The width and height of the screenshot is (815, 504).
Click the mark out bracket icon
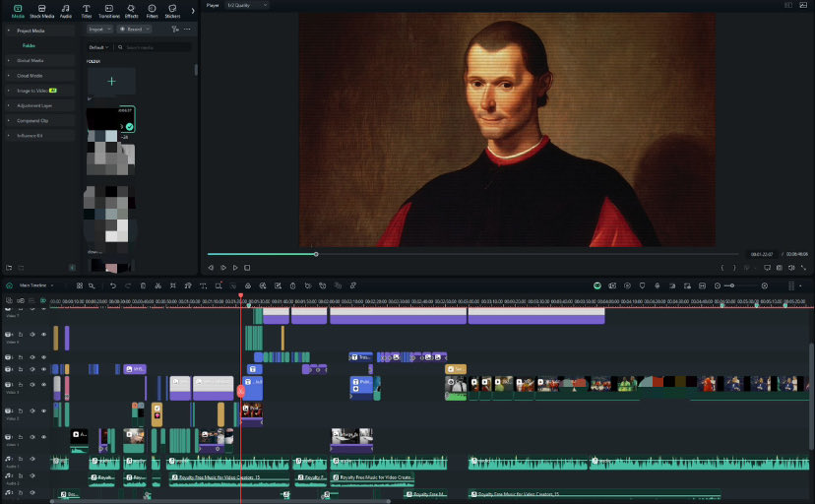pyautogui.click(x=734, y=268)
